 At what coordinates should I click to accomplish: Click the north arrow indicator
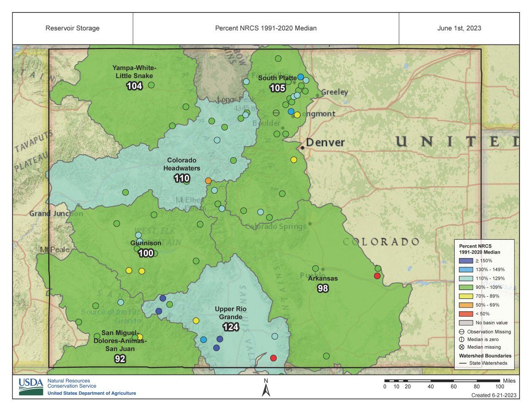point(266,389)
